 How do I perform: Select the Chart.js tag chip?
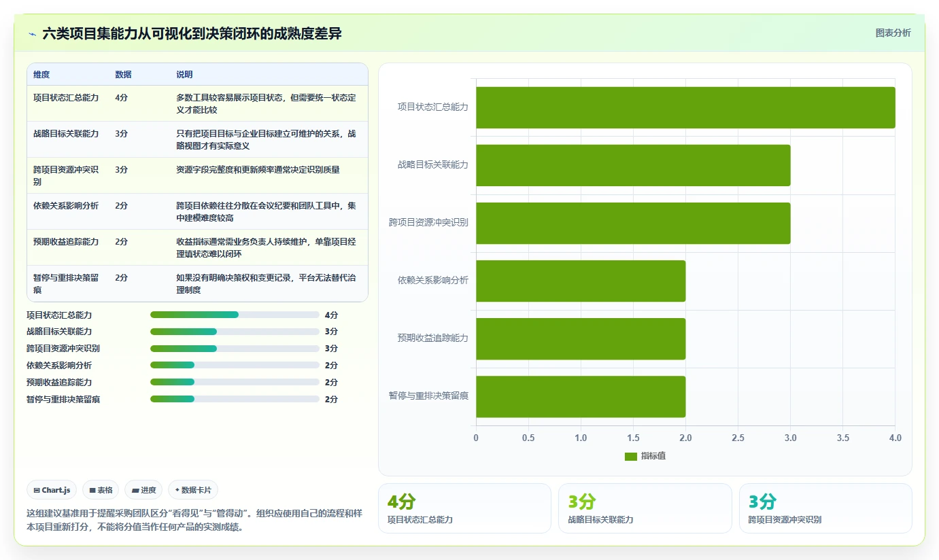click(52, 490)
